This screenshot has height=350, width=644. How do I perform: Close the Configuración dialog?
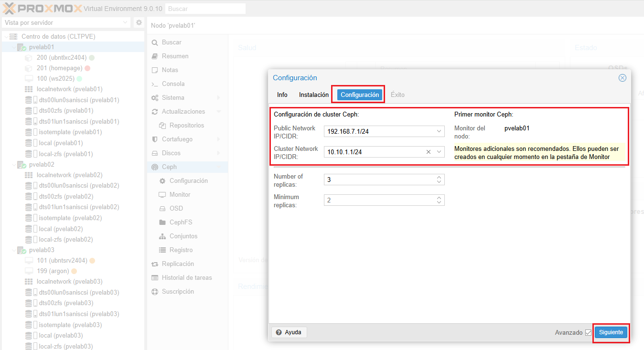pyautogui.click(x=623, y=78)
